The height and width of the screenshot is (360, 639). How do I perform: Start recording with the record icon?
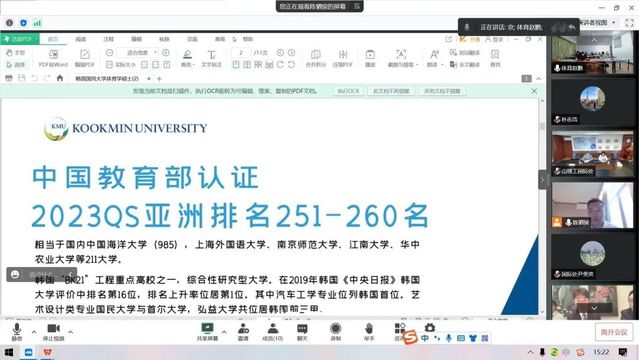(x=335, y=331)
